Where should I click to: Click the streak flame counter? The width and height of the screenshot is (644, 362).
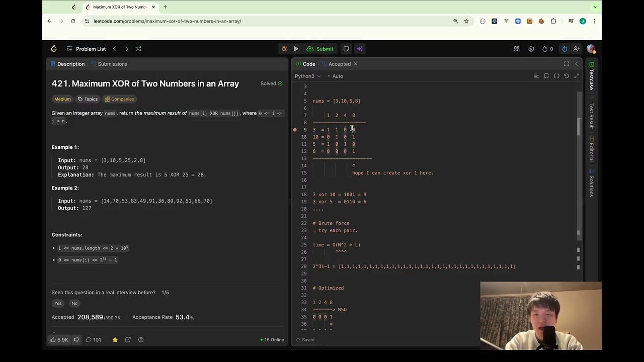pyautogui.click(x=547, y=49)
